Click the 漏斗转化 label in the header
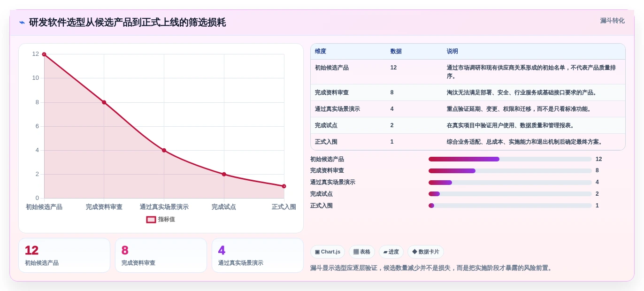The width and height of the screenshot is (644, 291). [x=612, y=21]
